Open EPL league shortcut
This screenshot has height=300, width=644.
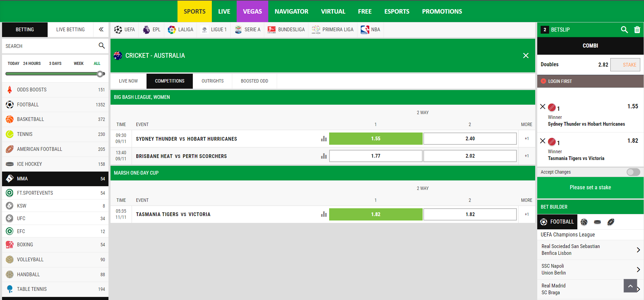tap(152, 30)
